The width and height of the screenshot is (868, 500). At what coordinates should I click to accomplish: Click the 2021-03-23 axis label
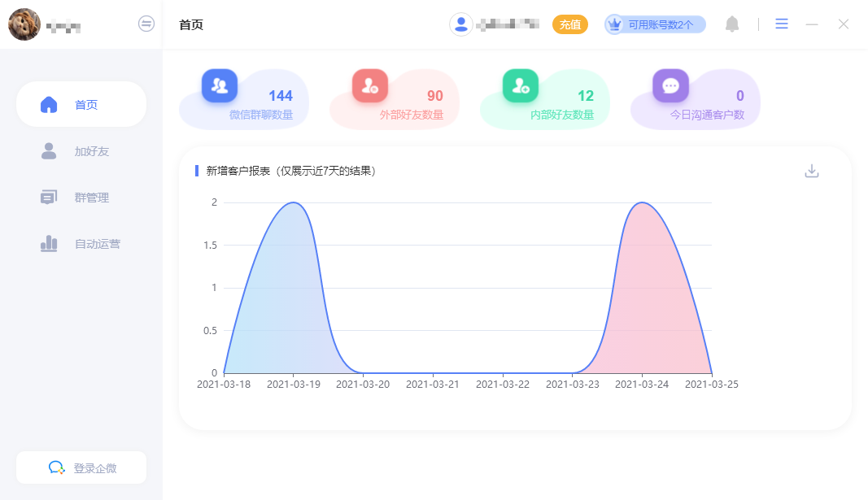(573, 385)
